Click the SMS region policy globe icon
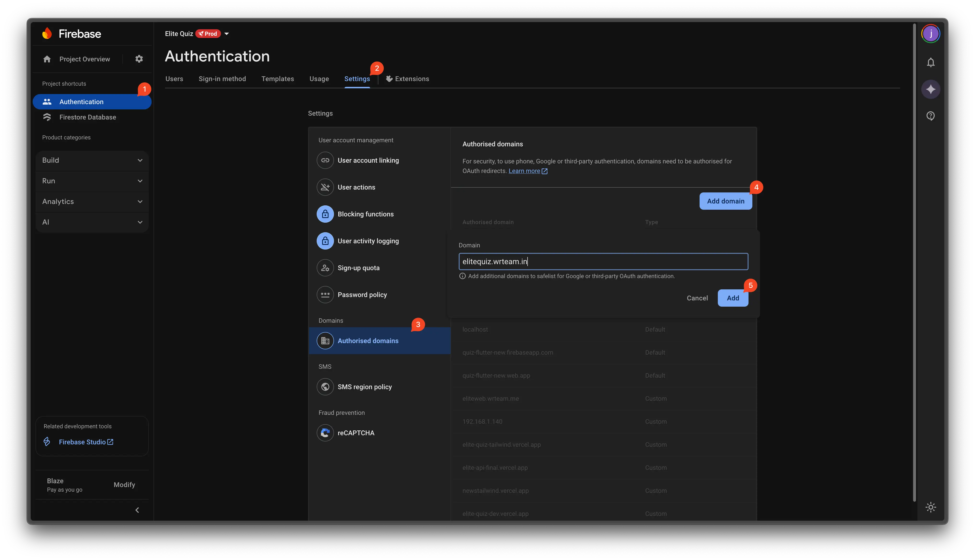975x560 pixels. 325,387
